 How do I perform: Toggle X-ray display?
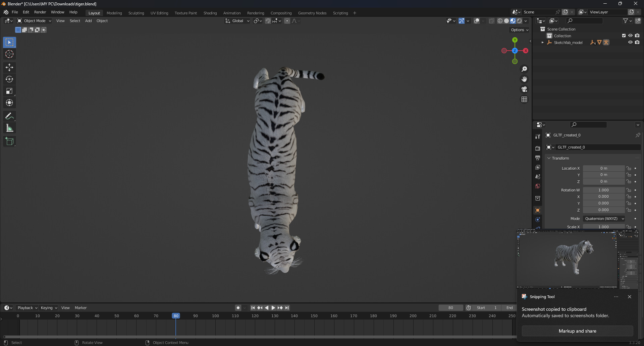point(491,21)
